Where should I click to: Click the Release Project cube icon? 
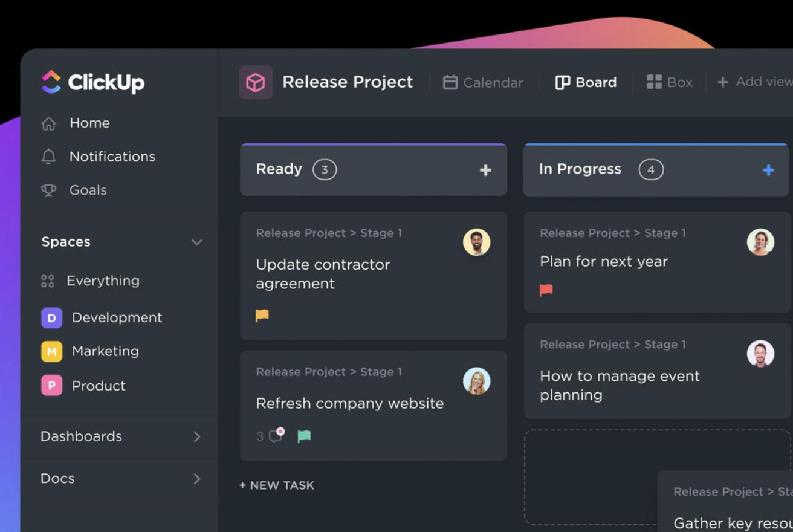point(256,82)
